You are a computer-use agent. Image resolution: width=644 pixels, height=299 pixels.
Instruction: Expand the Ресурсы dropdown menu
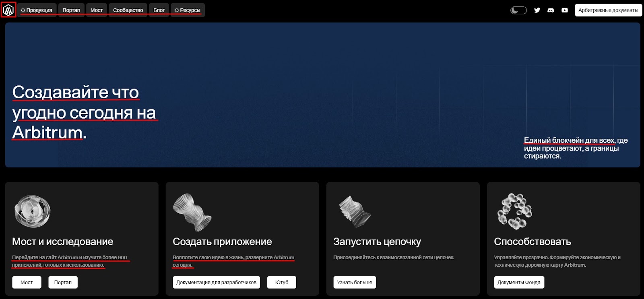(188, 10)
